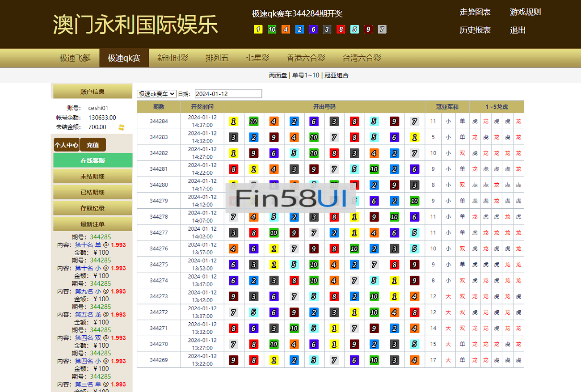Click the 退出 logout link

517,30
